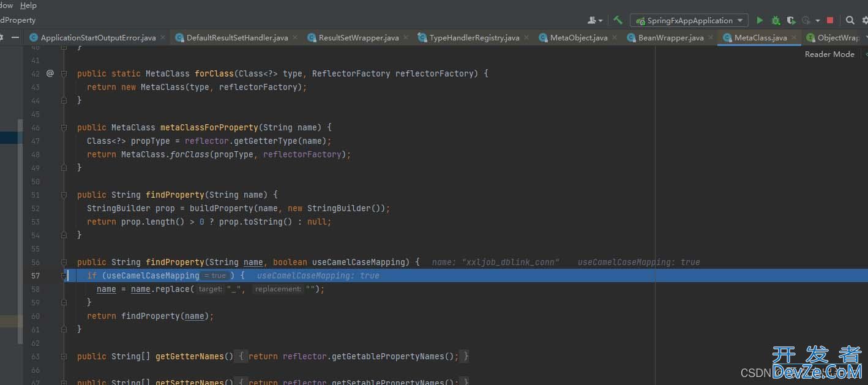This screenshot has height=385, width=868.
Task: Switch to MetaObject.java tab
Action: click(x=578, y=37)
